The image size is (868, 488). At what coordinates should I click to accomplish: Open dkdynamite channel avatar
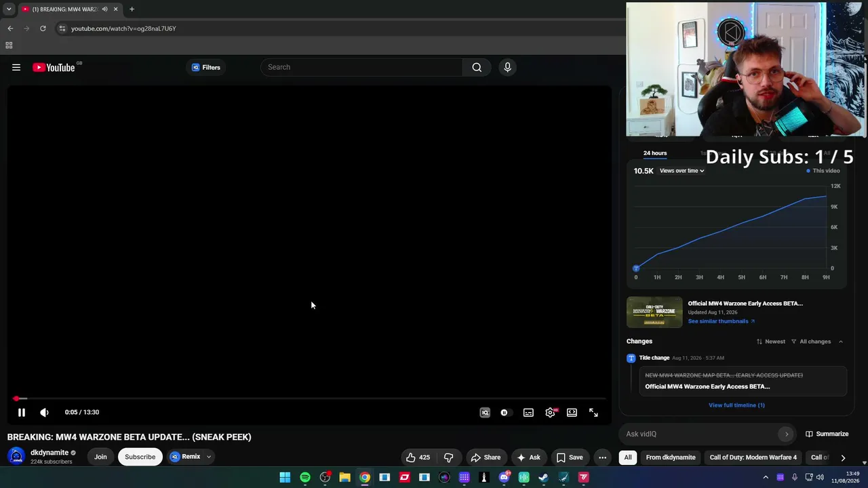[16, 456]
